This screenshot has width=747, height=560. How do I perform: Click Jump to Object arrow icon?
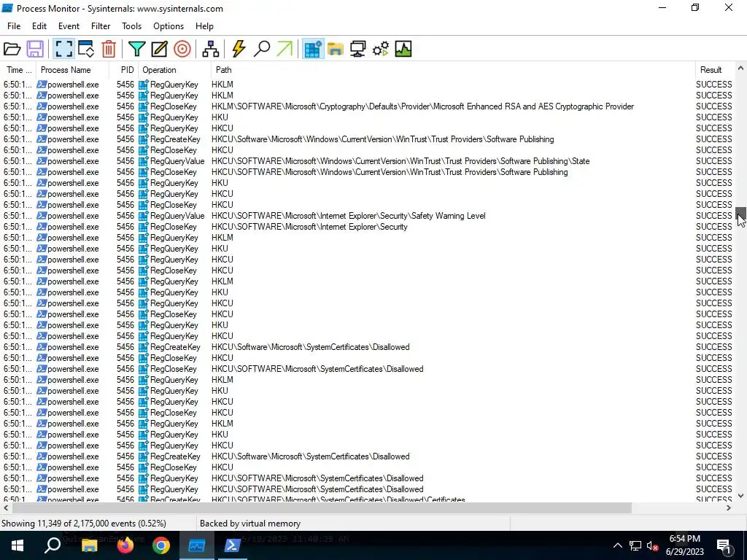tap(285, 49)
